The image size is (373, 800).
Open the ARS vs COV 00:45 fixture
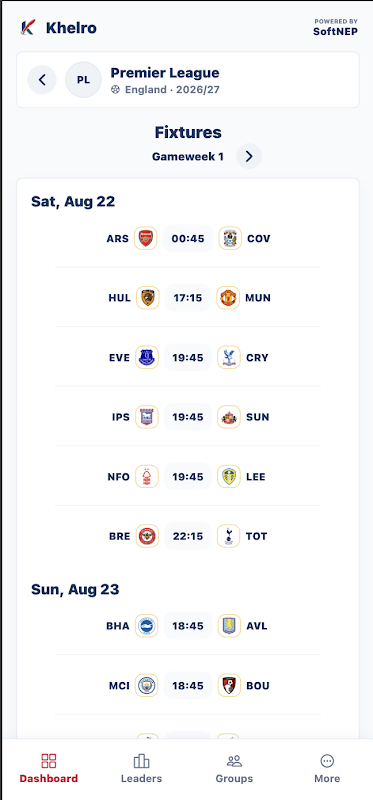tap(188, 238)
